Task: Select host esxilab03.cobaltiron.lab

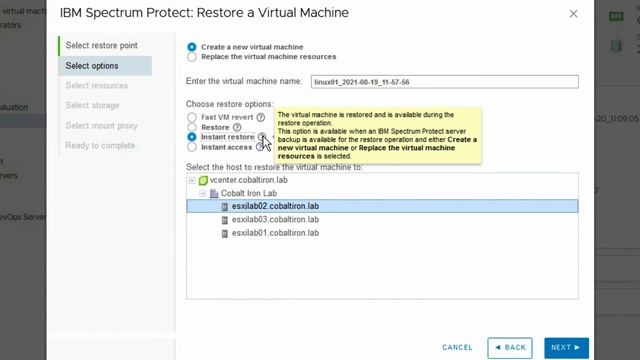Action: point(382,220)
